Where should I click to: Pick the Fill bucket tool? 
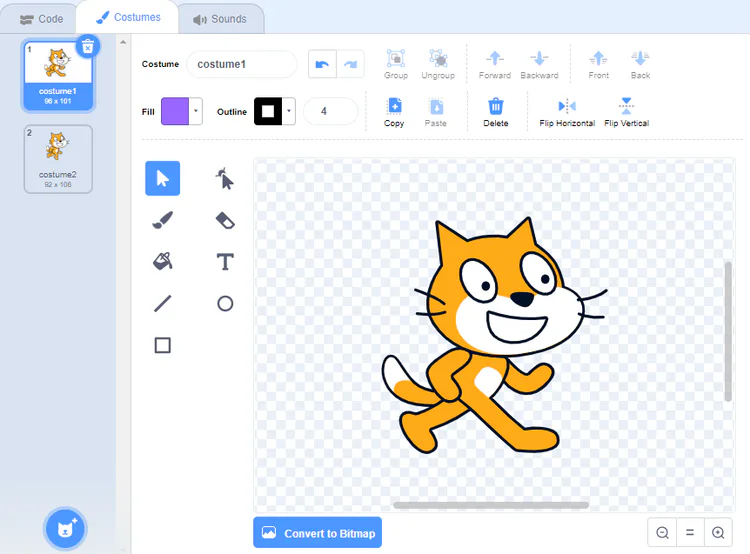[x=163, y=262]
